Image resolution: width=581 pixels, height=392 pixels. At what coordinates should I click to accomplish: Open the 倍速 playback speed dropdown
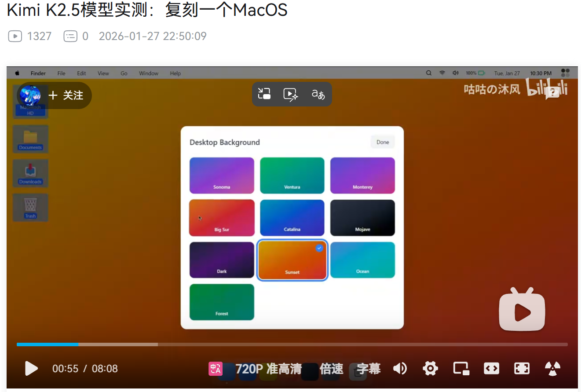[331, 369]
